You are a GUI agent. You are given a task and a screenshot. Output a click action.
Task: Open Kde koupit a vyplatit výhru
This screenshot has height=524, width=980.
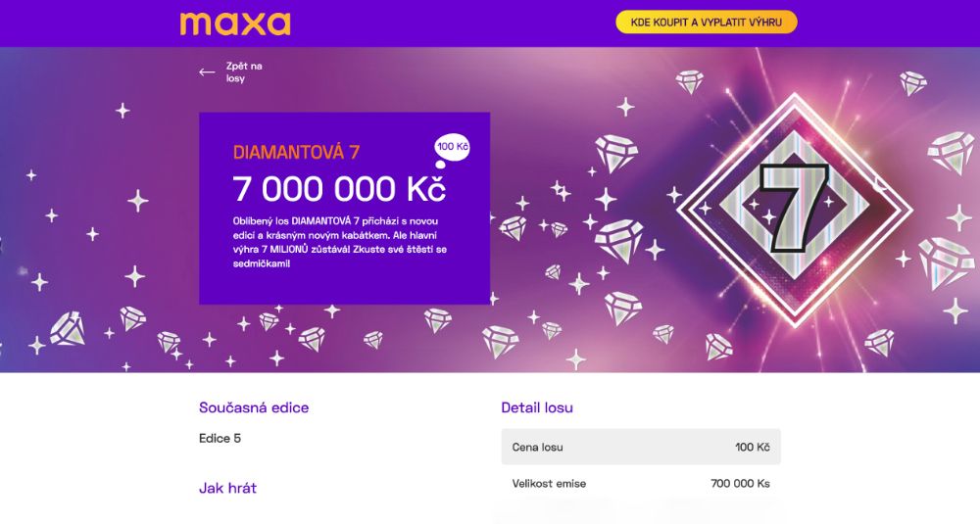(706, 22)
